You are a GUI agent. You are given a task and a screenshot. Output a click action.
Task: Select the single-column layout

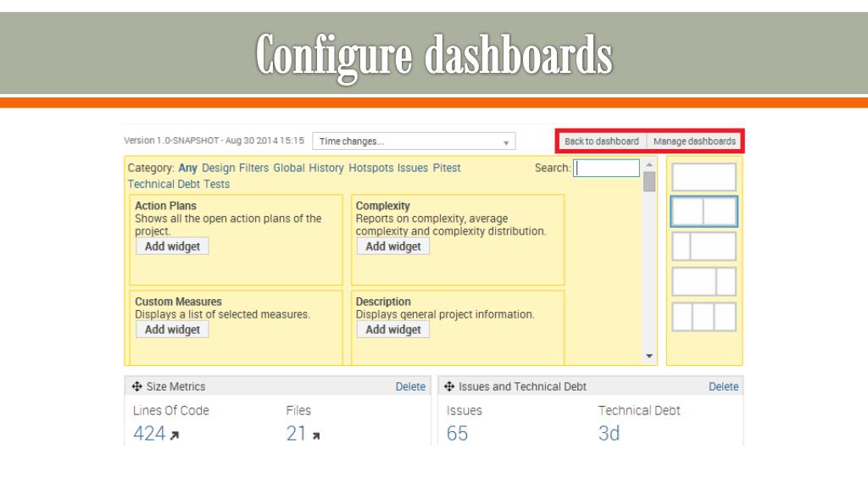(704, 177)
